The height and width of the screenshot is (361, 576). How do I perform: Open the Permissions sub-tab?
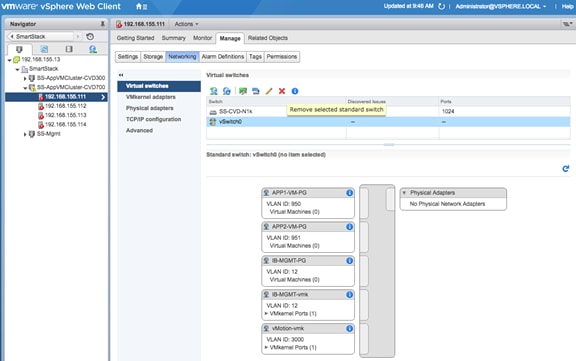[x=282, y=57]
